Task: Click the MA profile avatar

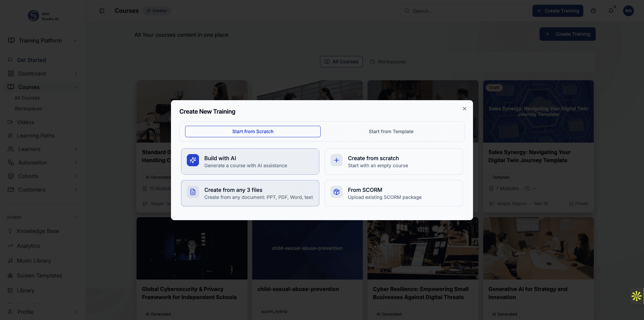Action: click(628, 11)
